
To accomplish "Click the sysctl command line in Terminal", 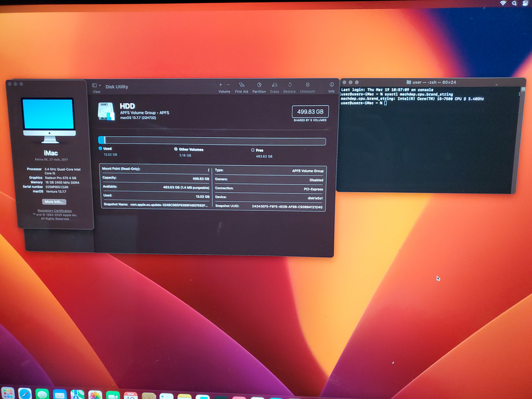I will (x=397, y=94).
